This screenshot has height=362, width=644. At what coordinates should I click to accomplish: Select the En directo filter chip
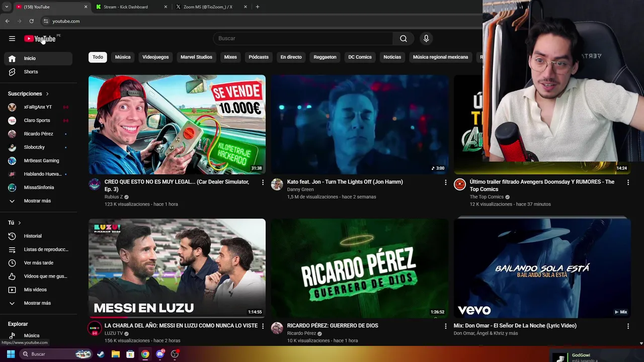pyautogui.click(x=291, y=57)
